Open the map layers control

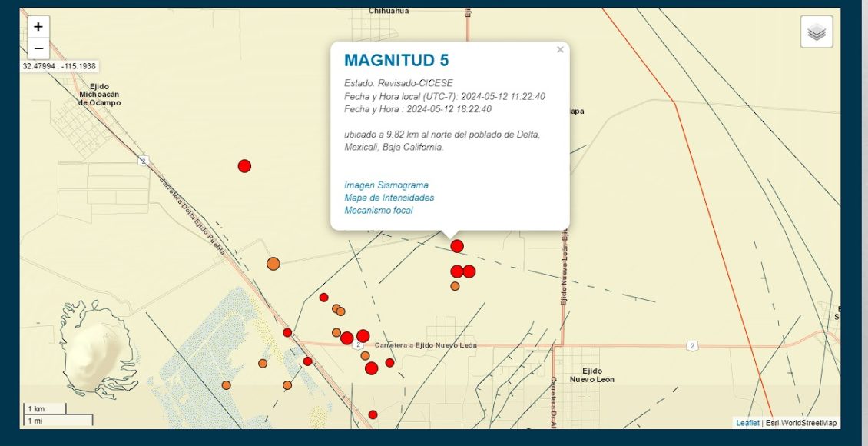817,32
